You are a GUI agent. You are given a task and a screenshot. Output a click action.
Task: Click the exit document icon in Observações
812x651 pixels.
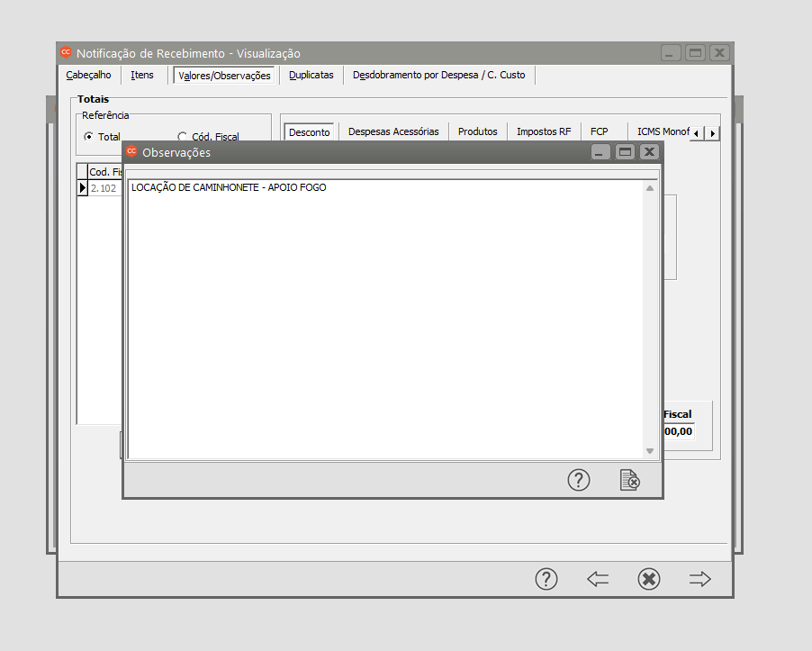click(629, 481)
